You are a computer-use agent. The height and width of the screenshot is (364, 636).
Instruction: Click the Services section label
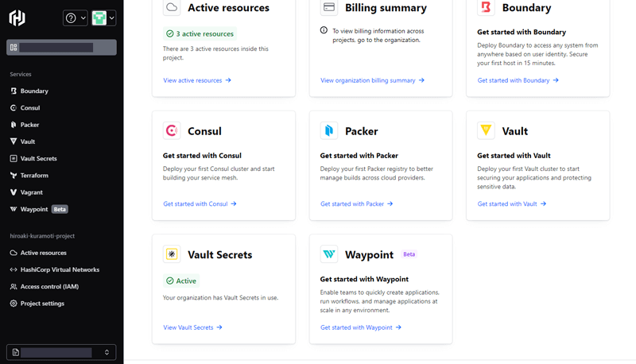click(x=21, y=74)
